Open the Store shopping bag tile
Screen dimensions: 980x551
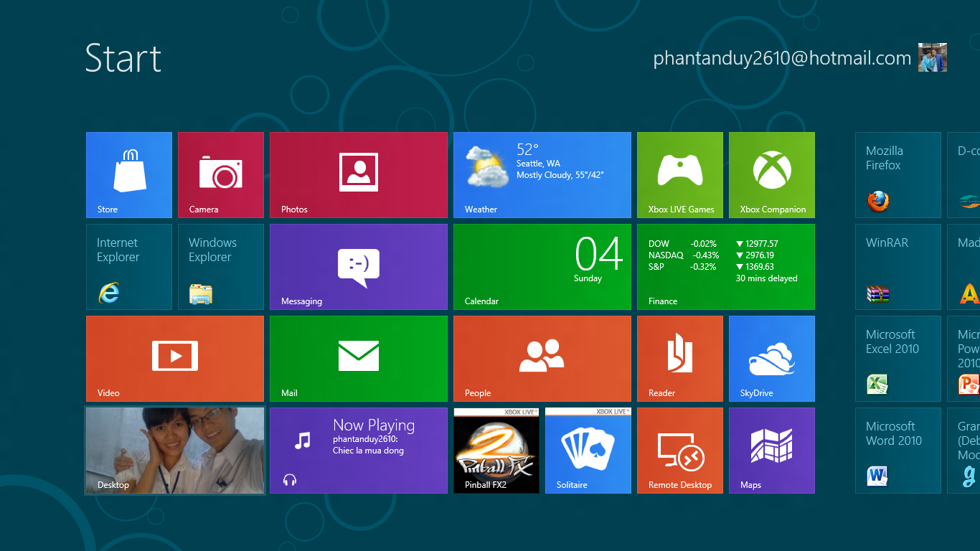click(x=129, y=175)
